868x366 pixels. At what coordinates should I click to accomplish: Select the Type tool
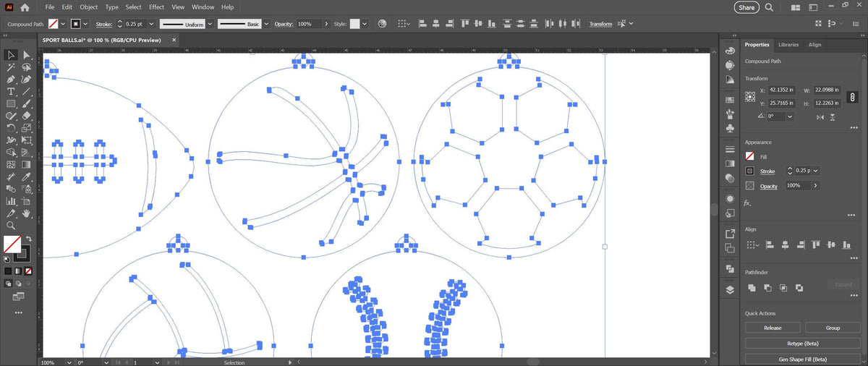click(12, 92)
